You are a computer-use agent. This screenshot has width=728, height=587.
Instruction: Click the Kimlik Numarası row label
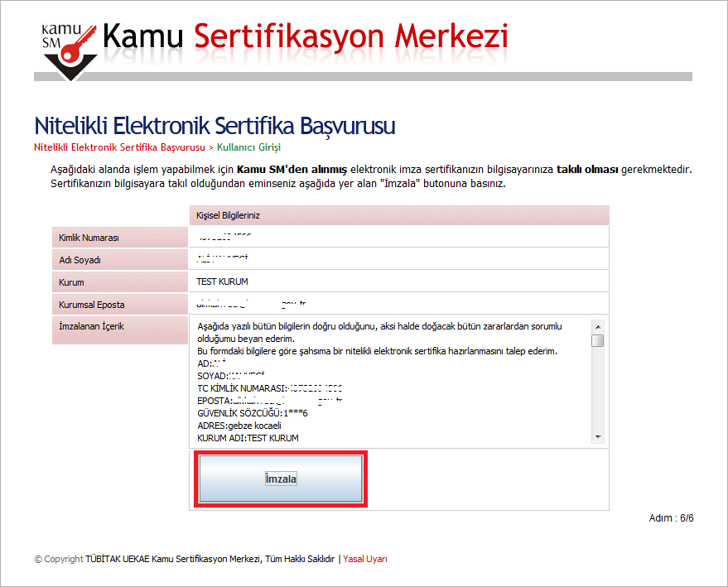120,238
